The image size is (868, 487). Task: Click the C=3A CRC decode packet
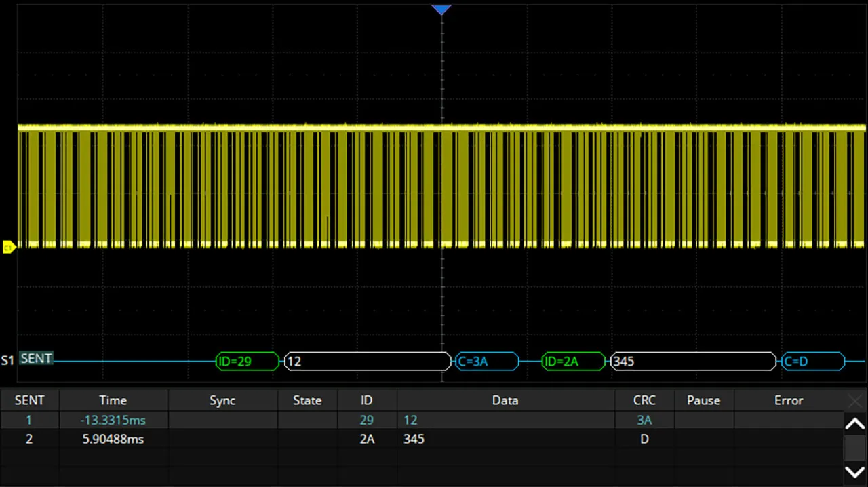pyautogui.click(x=487, y=362)
